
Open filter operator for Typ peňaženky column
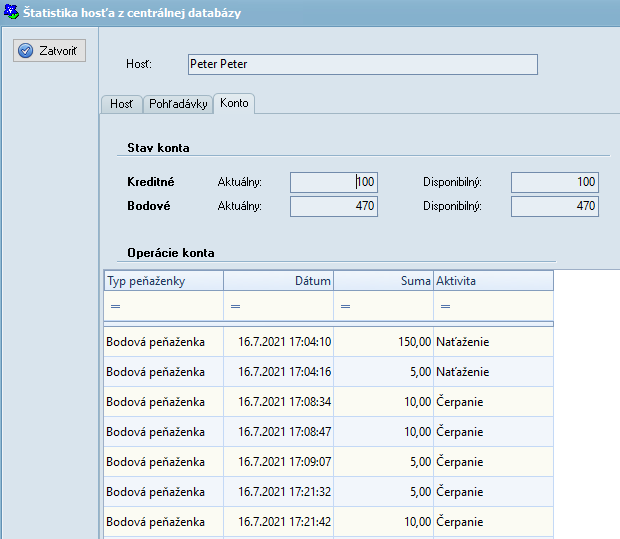(x=115, y=306)
